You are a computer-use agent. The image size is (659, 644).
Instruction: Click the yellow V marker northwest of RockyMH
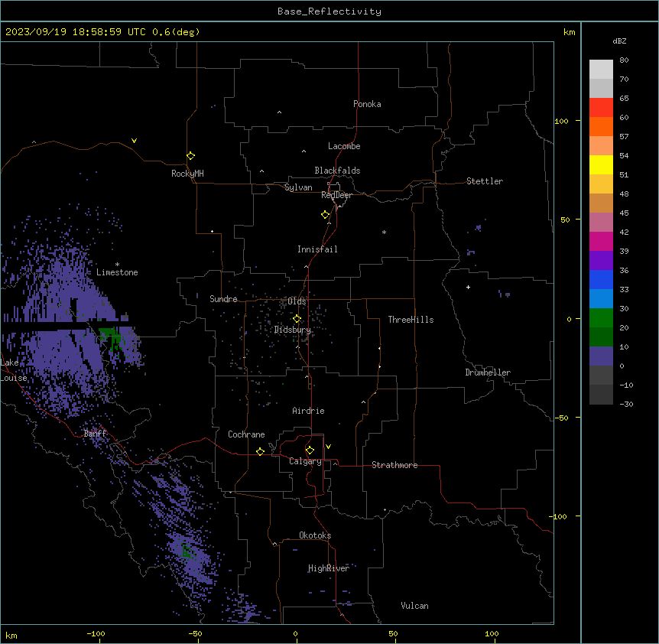pyautogui.click(x=134, y=141)
